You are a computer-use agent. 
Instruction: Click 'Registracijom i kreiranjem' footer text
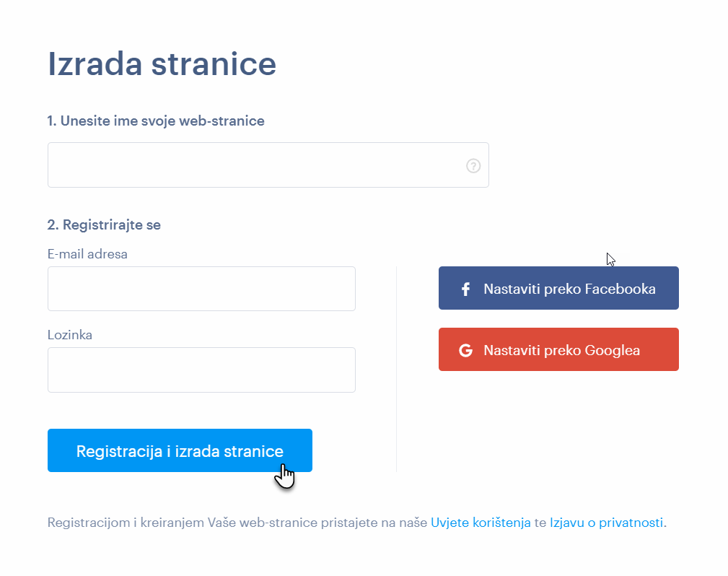coord(126,523)
